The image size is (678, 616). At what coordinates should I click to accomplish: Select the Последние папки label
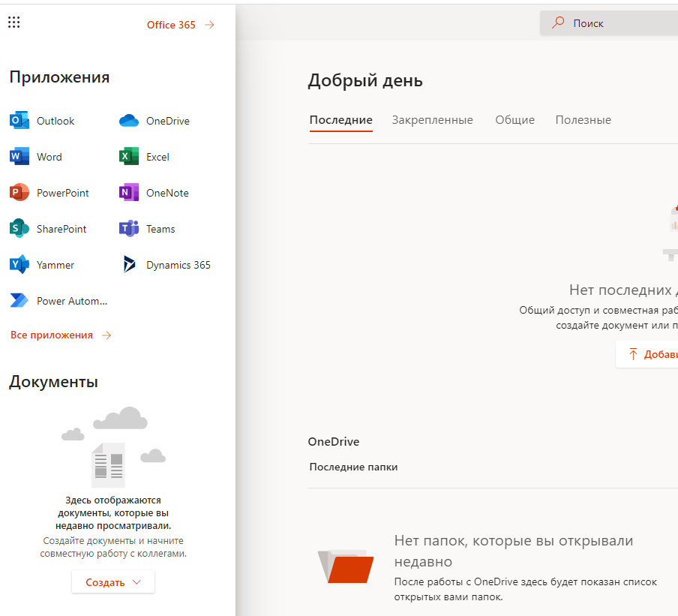(353, 467)
